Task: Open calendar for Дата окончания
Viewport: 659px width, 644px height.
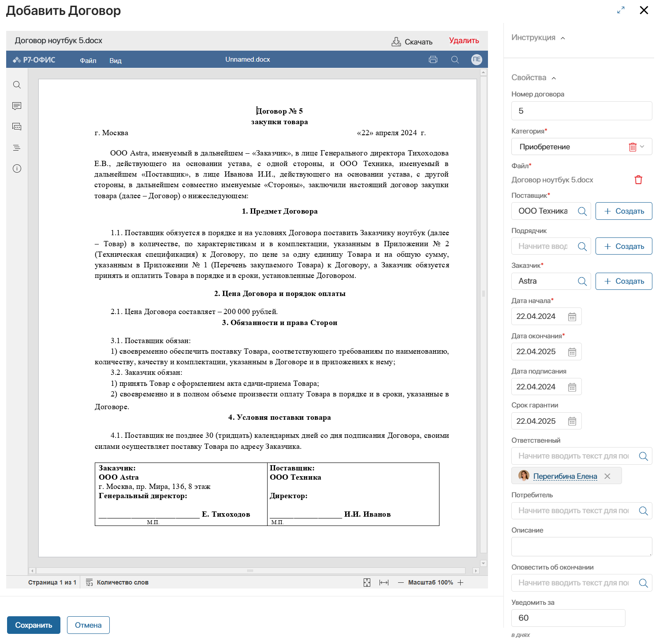Action: [572, 352]
